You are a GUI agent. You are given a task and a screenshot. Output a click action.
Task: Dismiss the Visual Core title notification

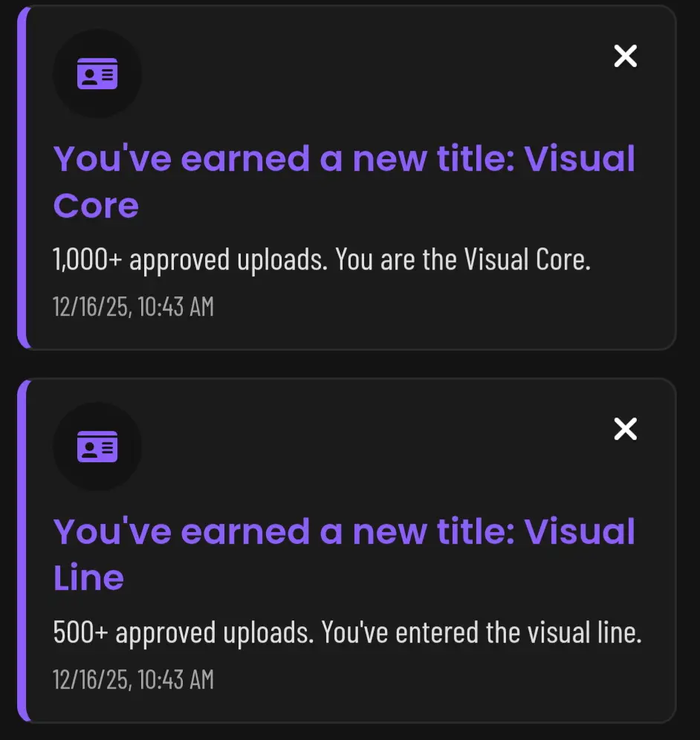[x=625, y=56]
